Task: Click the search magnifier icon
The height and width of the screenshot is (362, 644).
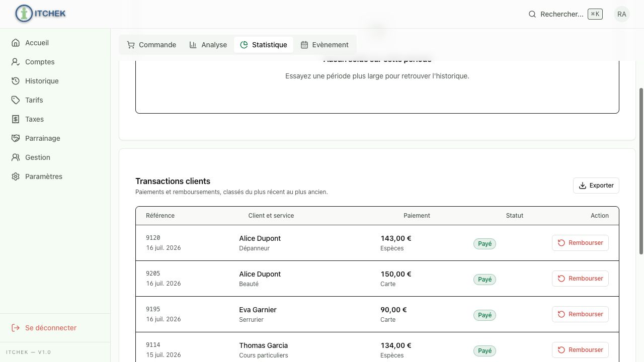Action: pyautogui.click(x=532, y=14)
